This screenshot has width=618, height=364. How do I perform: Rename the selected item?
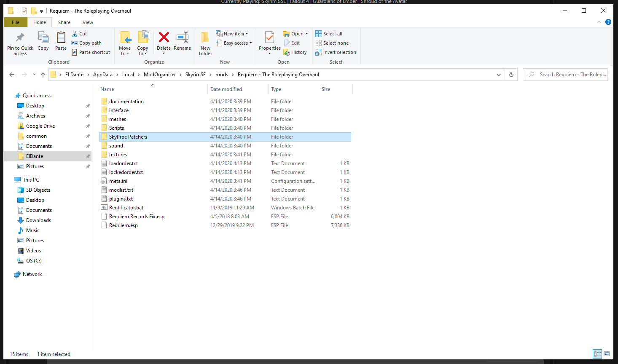tap(182, 41)
